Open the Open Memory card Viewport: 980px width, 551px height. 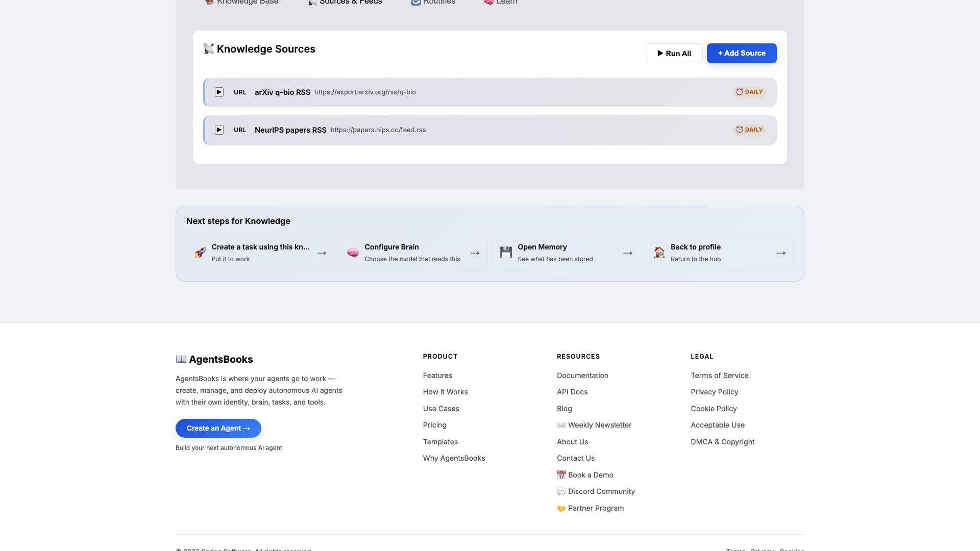click(567, 253)
